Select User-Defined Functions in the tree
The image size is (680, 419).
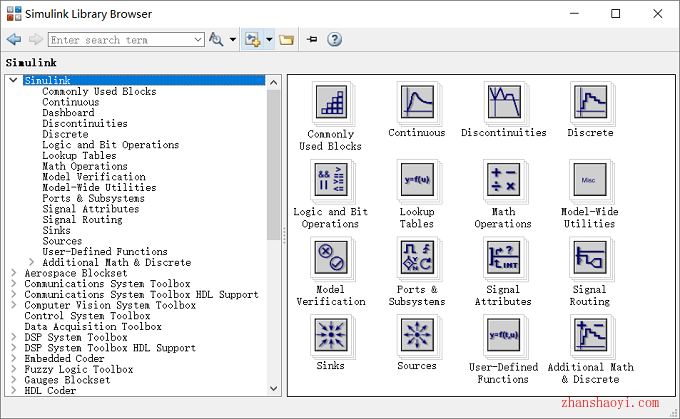point(105,252)
